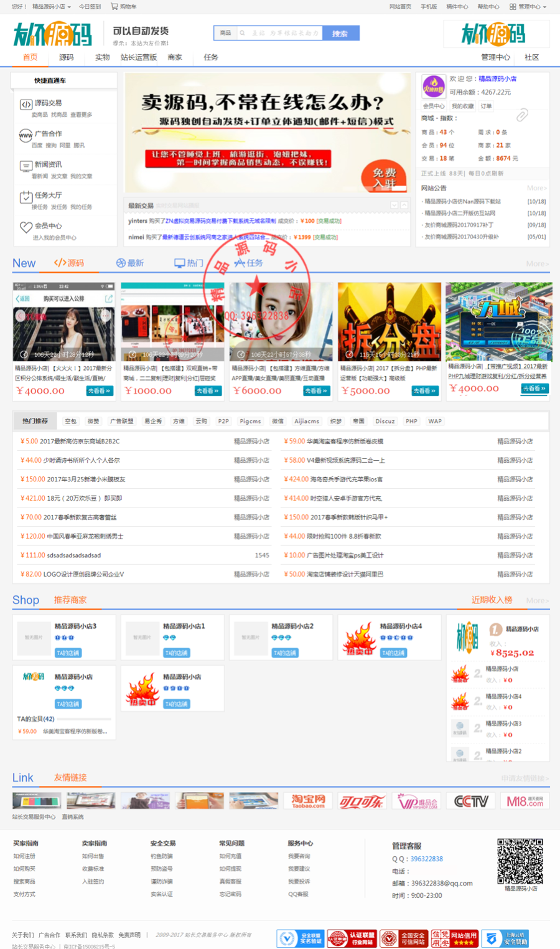Click TA的店铺 for 精品源码小店3
560x949 pixels.
(68, 653)
